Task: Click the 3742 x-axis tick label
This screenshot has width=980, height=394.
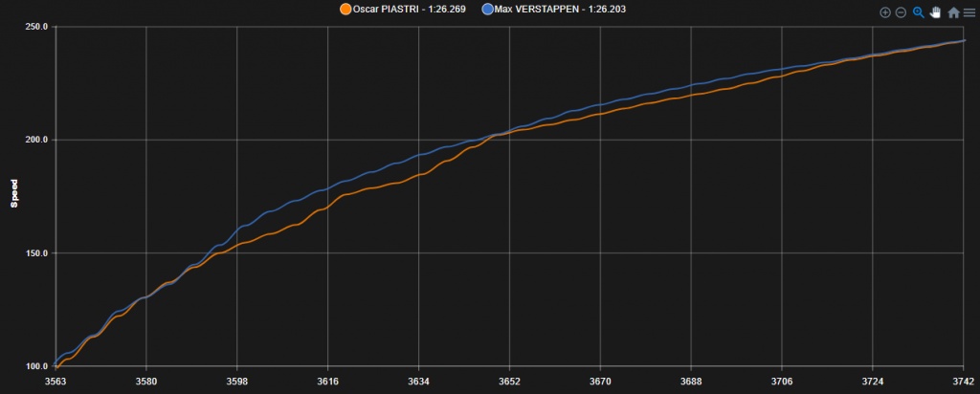Action: (x=962, y=381)
